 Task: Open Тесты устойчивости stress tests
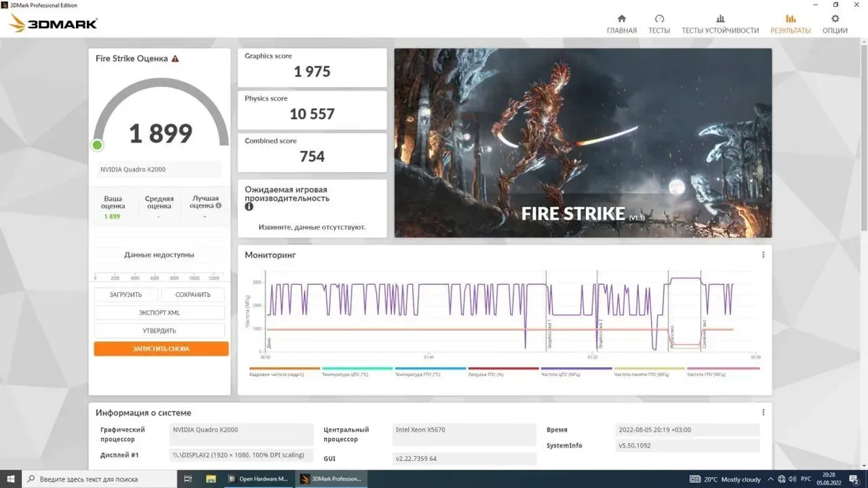click(x=720, y=24)
